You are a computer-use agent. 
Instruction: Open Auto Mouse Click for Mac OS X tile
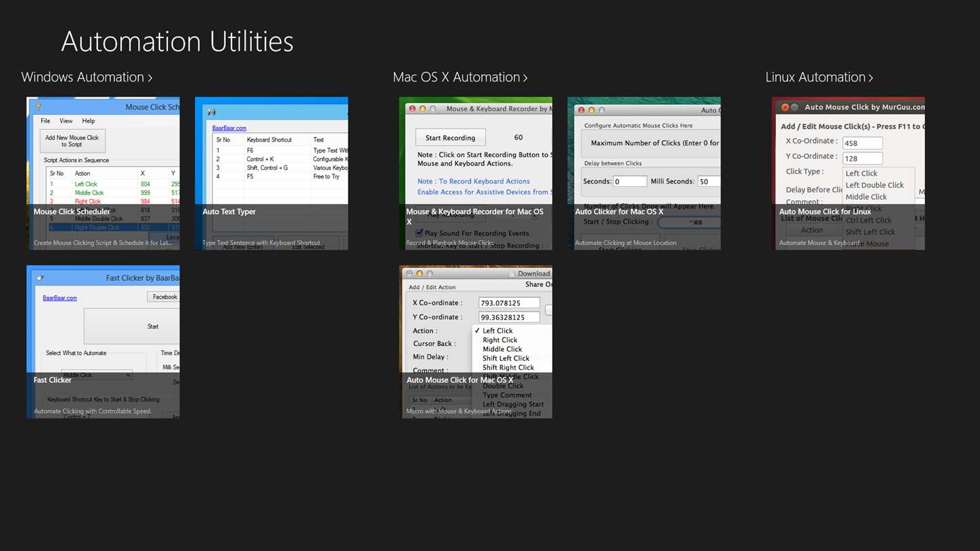(x=476, y=341)
